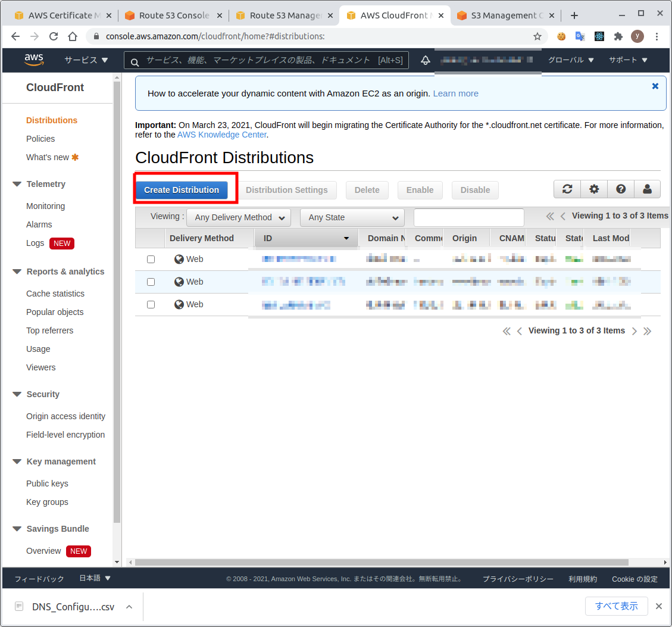This screenshot has width=672, height=627.
Task: Open the AWS Knowledge Center link
Action: [222, 135]
